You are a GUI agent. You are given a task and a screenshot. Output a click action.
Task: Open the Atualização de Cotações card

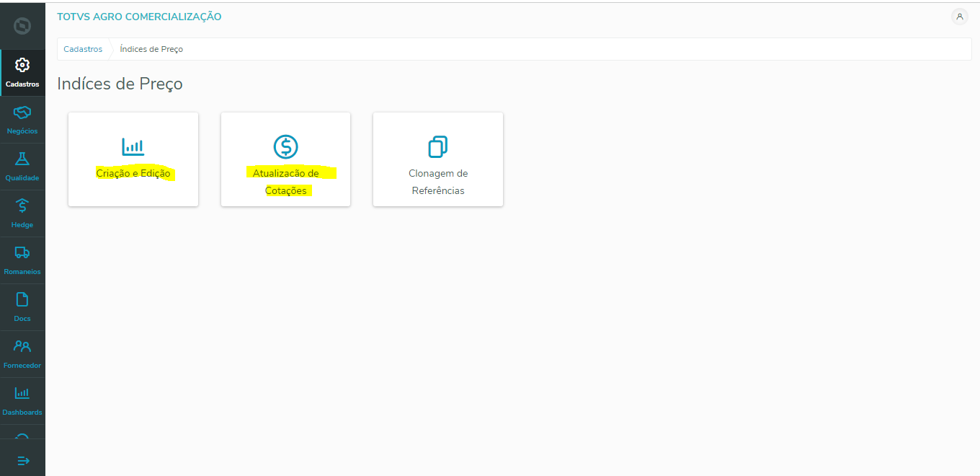point(285,159)
